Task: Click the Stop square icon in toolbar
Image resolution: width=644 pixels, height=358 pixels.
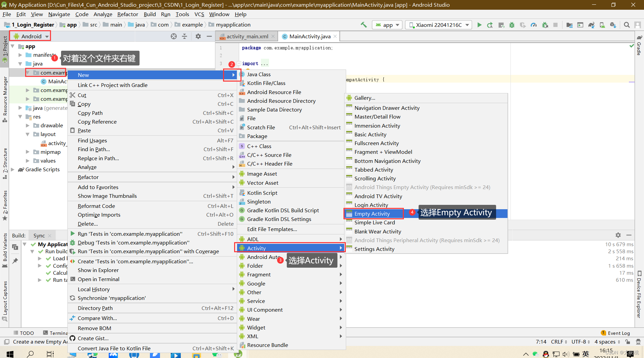Action: click(555, 25)
